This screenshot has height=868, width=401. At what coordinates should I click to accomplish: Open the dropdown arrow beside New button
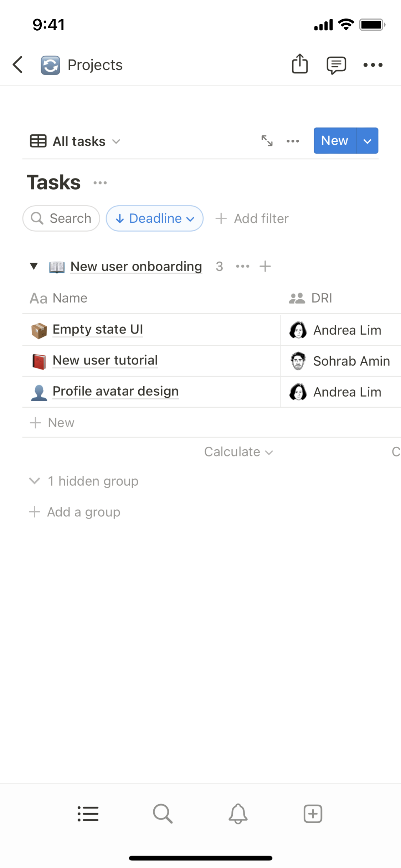367,141
